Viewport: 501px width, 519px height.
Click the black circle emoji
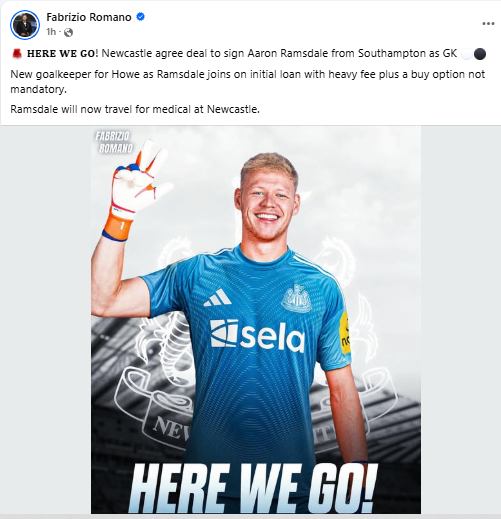480,54
